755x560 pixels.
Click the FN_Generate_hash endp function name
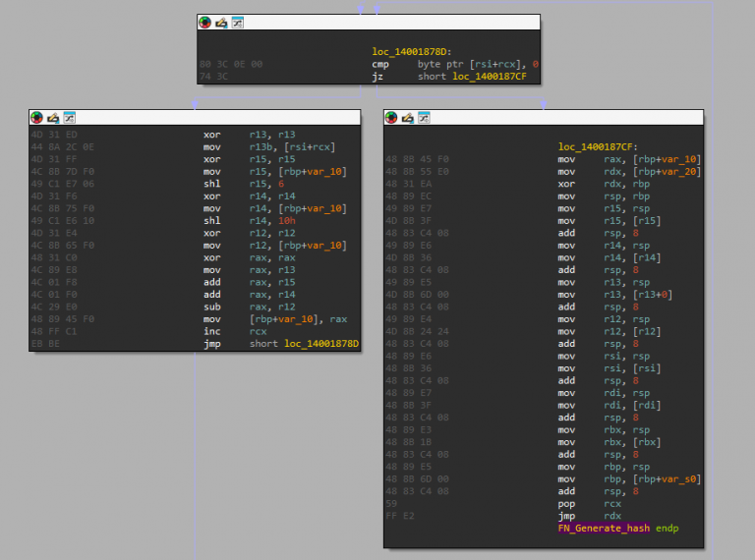coord(602,529)
